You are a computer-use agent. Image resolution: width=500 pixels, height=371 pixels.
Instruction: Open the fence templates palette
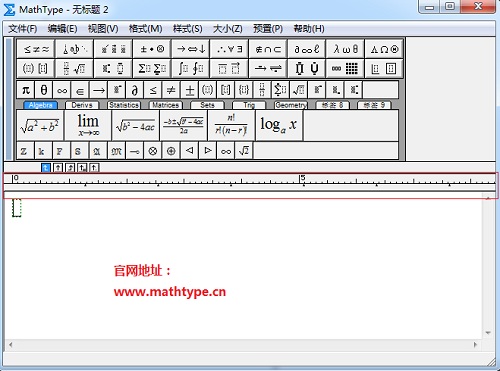[36, 69]
